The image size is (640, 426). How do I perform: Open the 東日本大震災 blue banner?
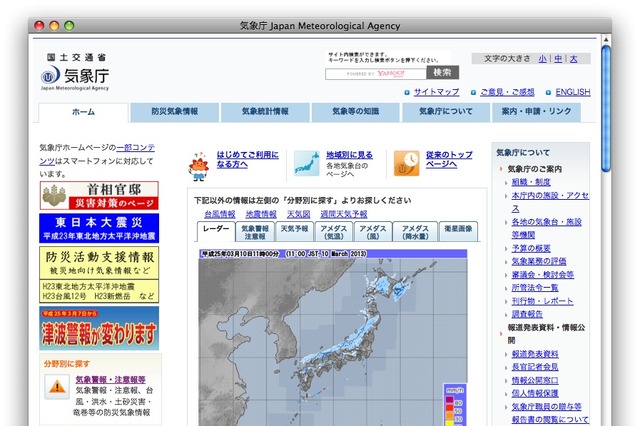coord(99,228)
